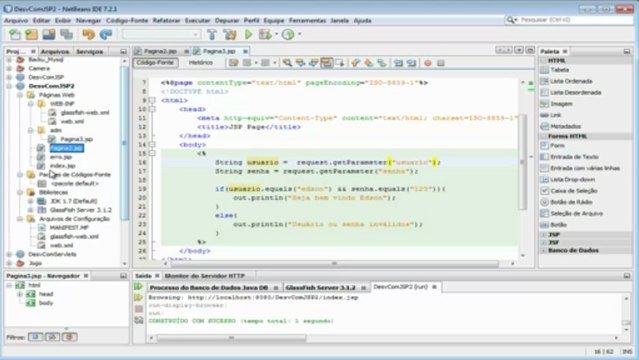Open the Ferramentas menu
Viewport: 639px width, 360px height.
pyautogui.click(x=307, y=20)
